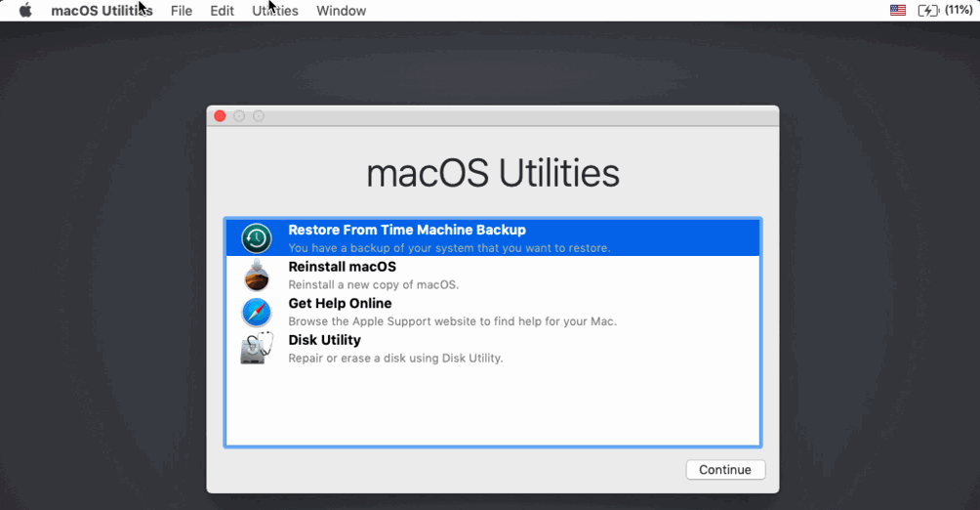Screen dimensions: 980x510
Task: Open the Window menu
Action: point(342,11)
